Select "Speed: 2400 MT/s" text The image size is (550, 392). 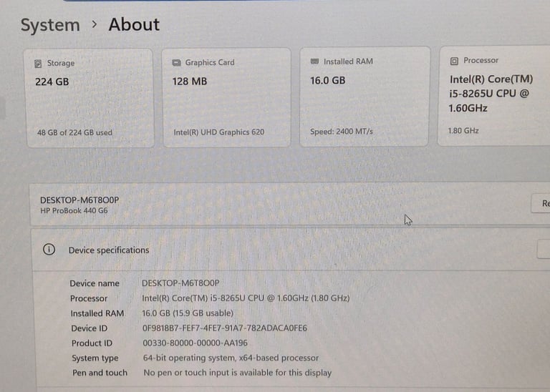click(342, 132)
